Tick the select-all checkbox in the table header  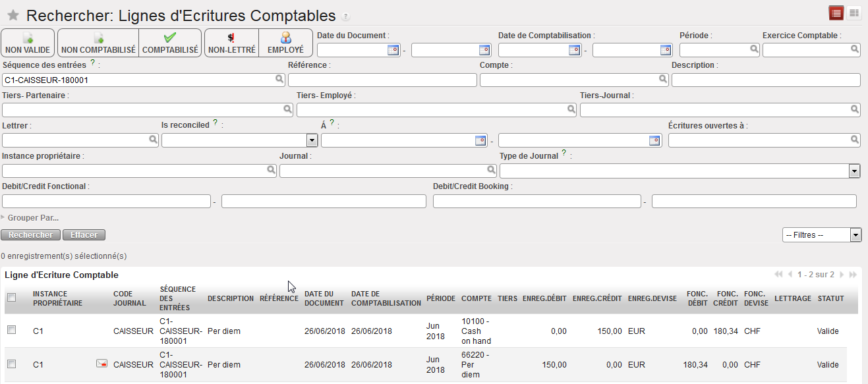pos(11,298)
